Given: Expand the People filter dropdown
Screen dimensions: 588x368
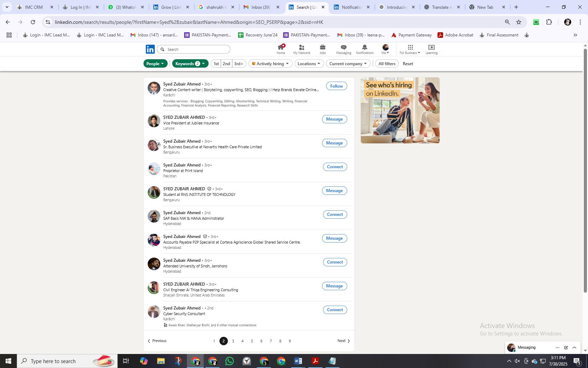Looking at the screenshot, I should pyautogui.click(x=155, y=63).
